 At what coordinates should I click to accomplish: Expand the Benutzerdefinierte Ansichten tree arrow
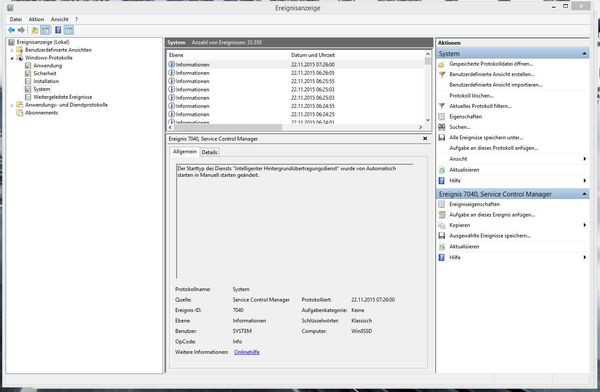click(x=12, y=50)
